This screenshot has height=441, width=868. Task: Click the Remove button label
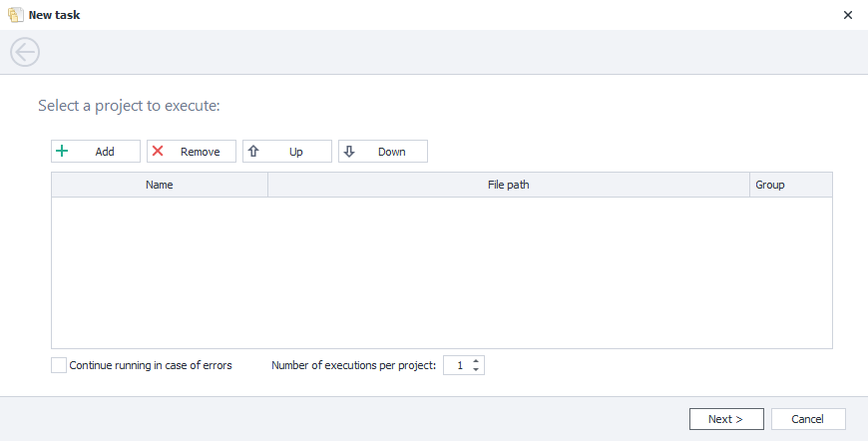pos(200,152)
